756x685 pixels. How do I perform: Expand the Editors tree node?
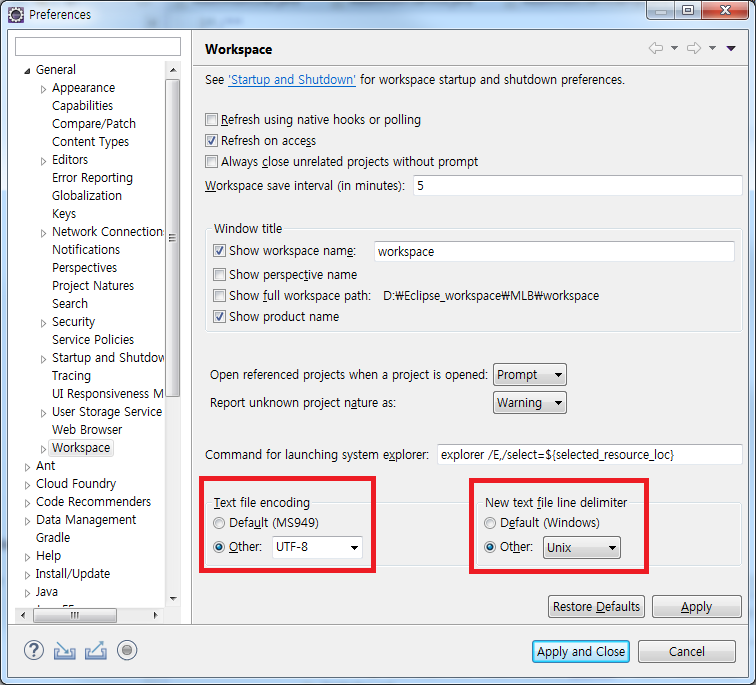point(43,161)
